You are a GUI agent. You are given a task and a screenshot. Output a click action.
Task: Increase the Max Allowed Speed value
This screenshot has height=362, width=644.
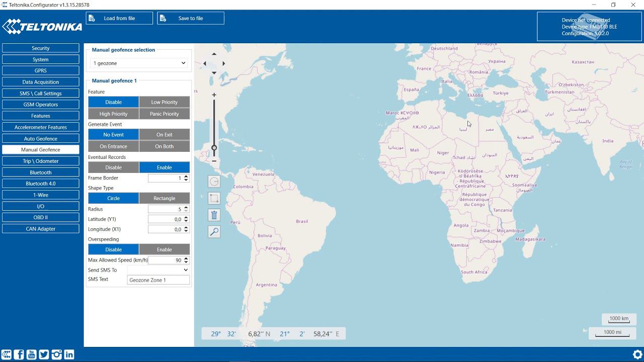pyautogui.click(x=186, y=258)
